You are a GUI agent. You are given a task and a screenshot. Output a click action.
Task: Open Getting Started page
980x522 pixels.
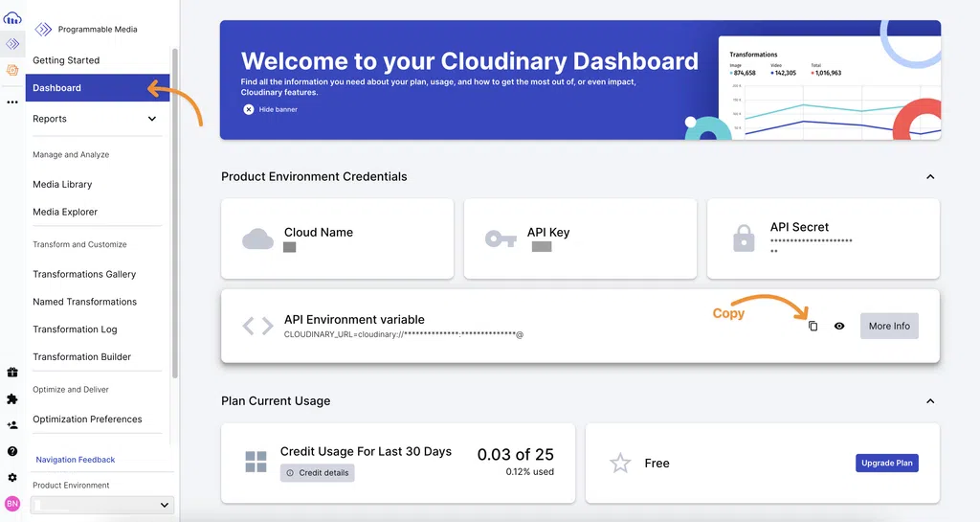coord(66,60)
